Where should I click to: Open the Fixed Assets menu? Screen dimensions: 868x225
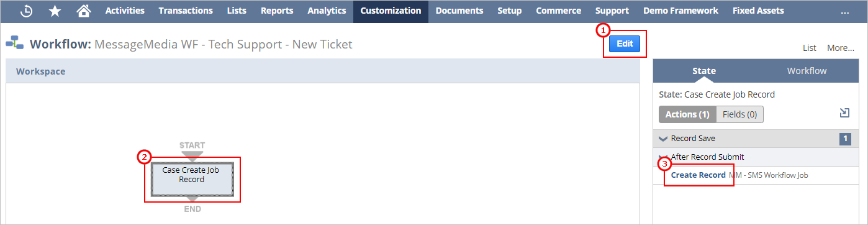(x=758, y=11)
